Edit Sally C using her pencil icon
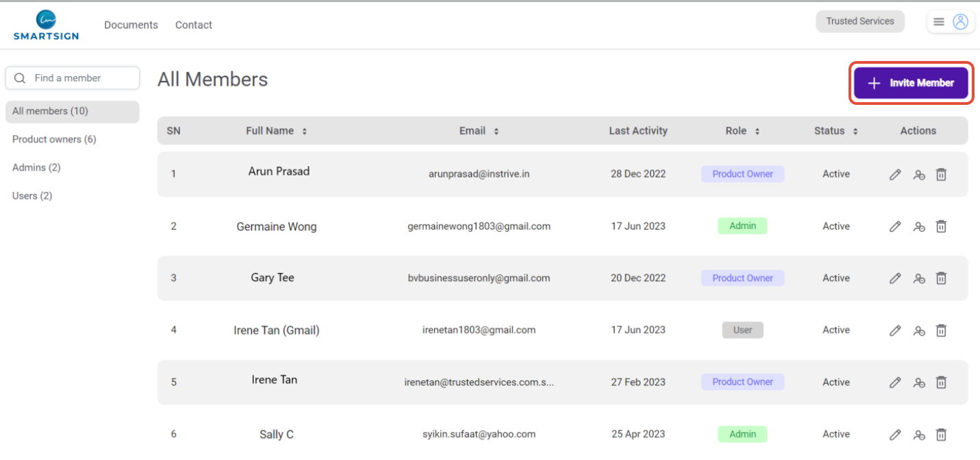980x460 pixels. tap(895, 434)
